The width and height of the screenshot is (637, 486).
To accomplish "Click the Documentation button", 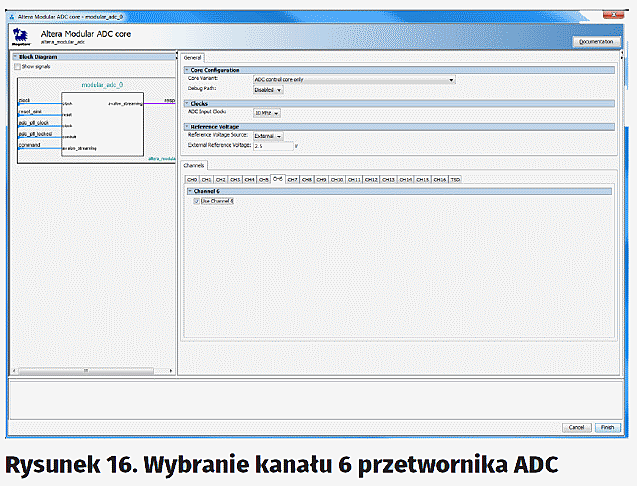I will [x=595, y=41].
